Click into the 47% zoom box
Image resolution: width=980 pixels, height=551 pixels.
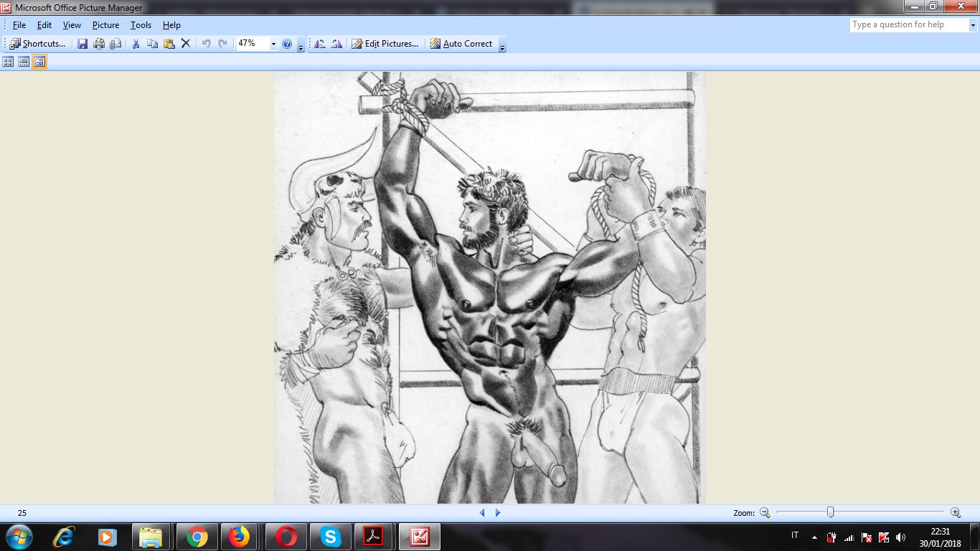click(x=253, y=44)
